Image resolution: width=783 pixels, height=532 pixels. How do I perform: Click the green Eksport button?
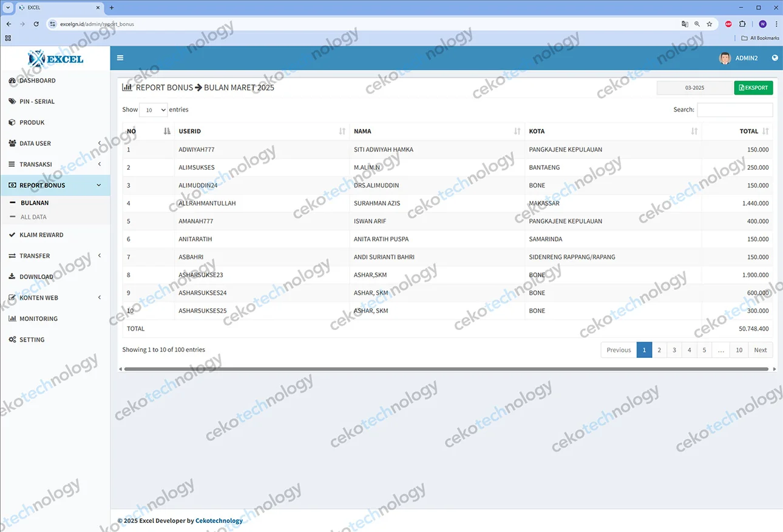753,88
